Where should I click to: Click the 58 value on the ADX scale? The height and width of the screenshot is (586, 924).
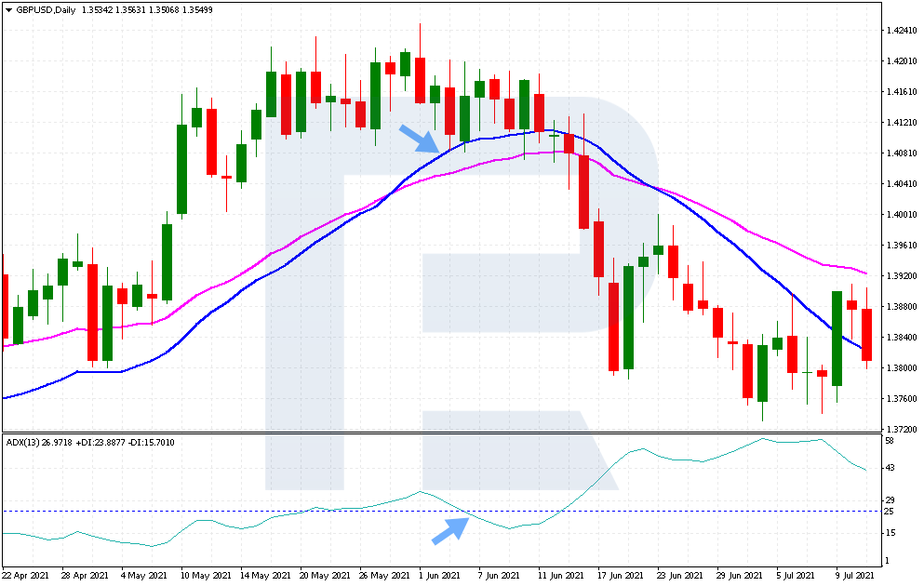[x=889, y=440]
